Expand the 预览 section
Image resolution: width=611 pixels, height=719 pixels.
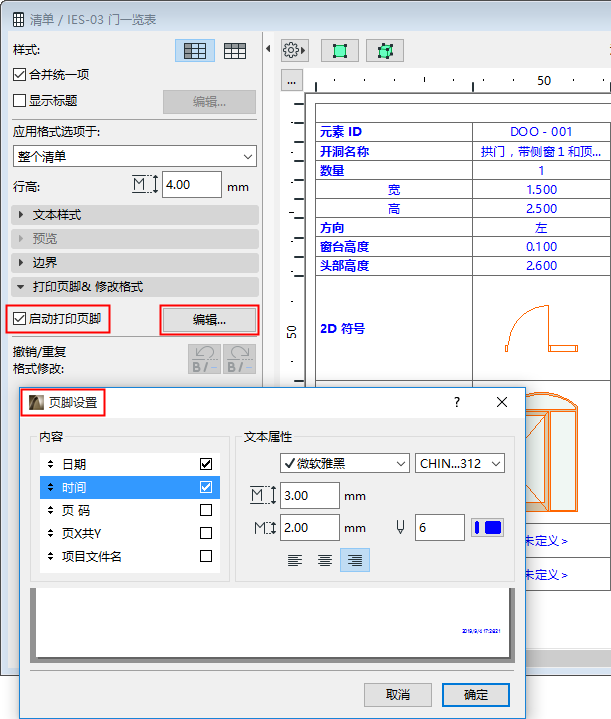point(134,238)
